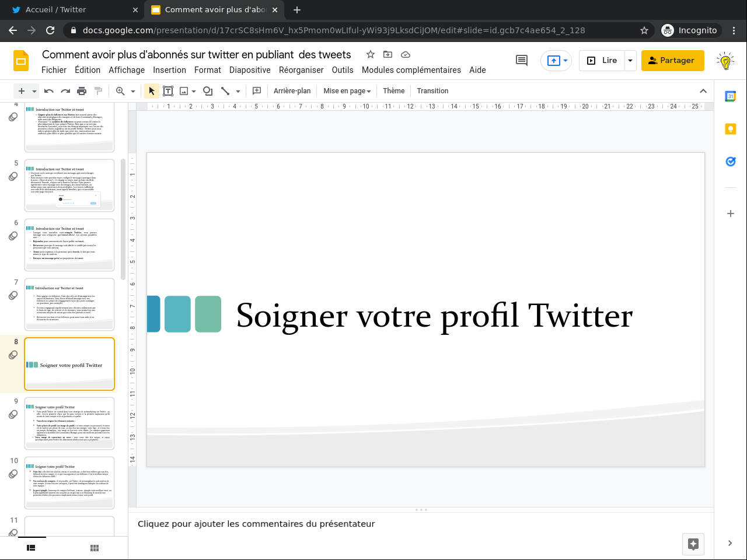The image size is (747, 560).
Task: Reload the page
Action: tap(50, 30)
